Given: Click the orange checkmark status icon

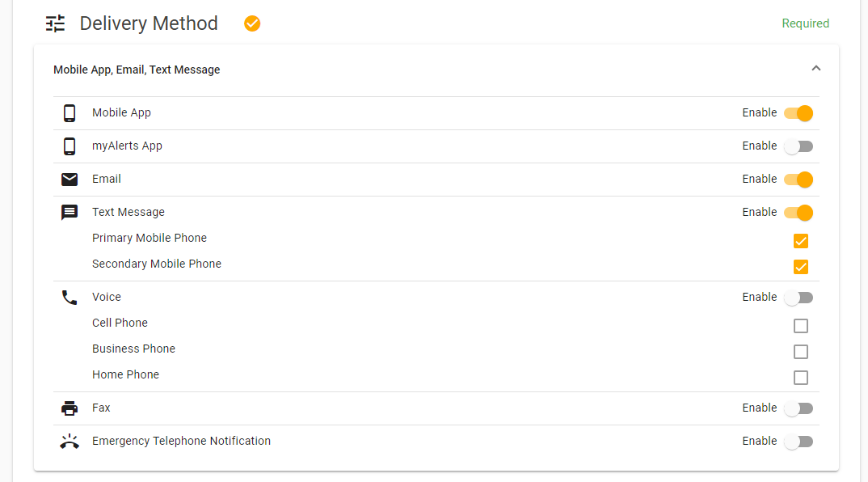Looking at the screenshot, I should click(252, 23).
